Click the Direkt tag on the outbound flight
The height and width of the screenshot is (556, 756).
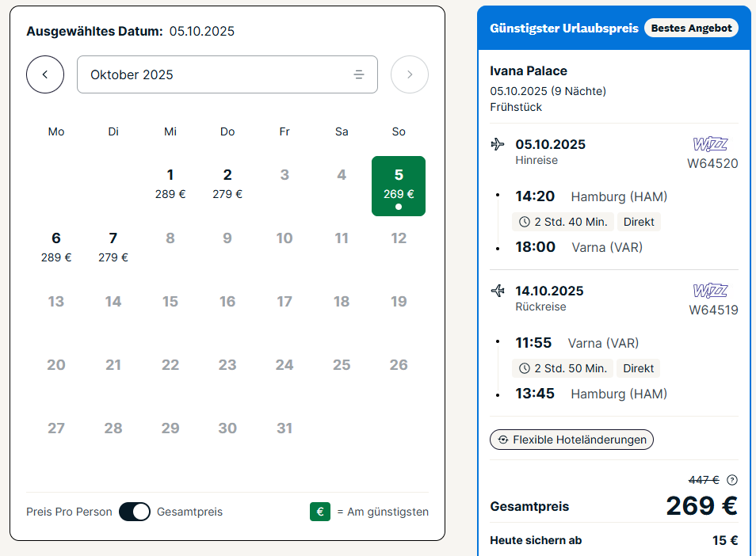click(x=639, y=222)
